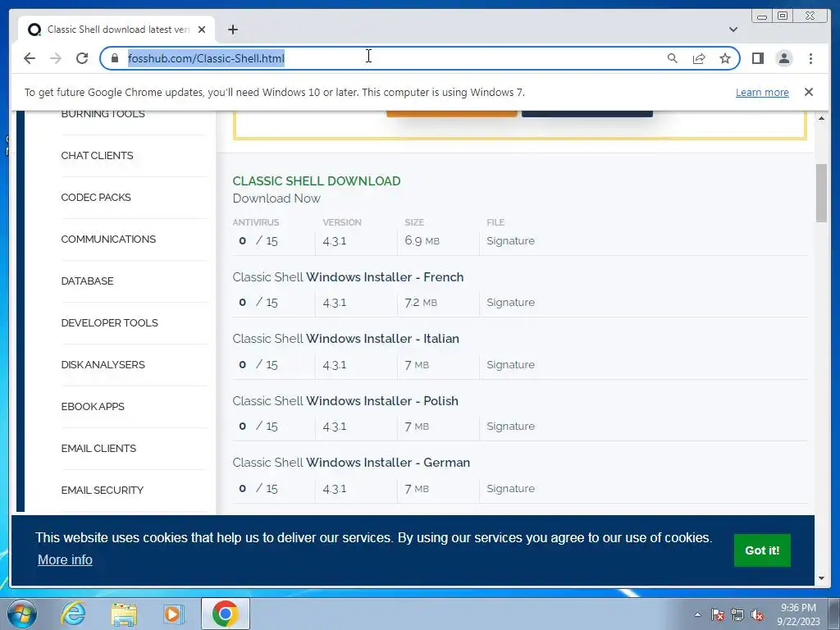Open Signature link for Polish installer

coord(510,426)
